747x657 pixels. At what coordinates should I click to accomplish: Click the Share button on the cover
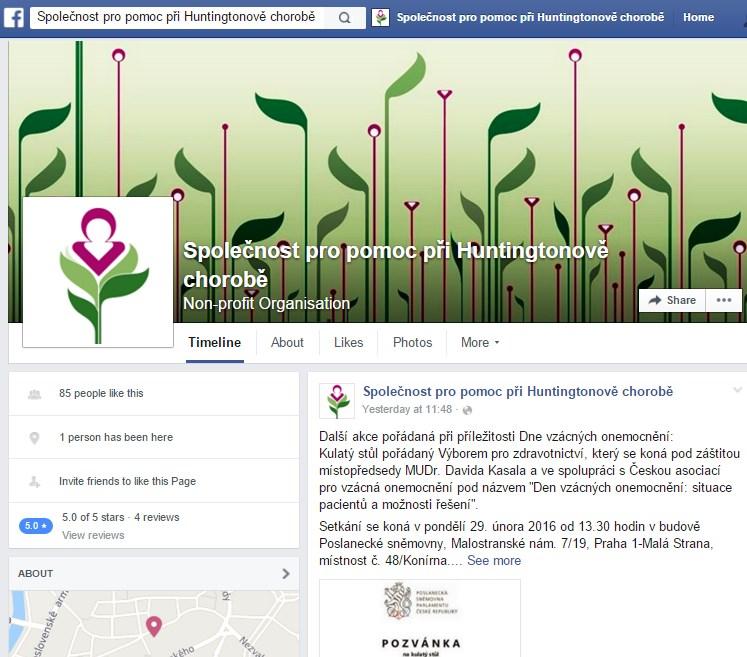point(672,300)
